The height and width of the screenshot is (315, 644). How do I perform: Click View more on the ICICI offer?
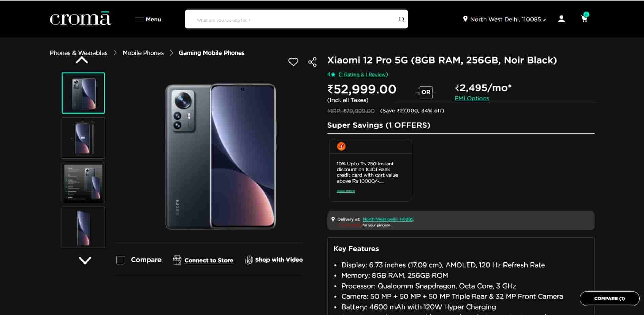point(345,191)
